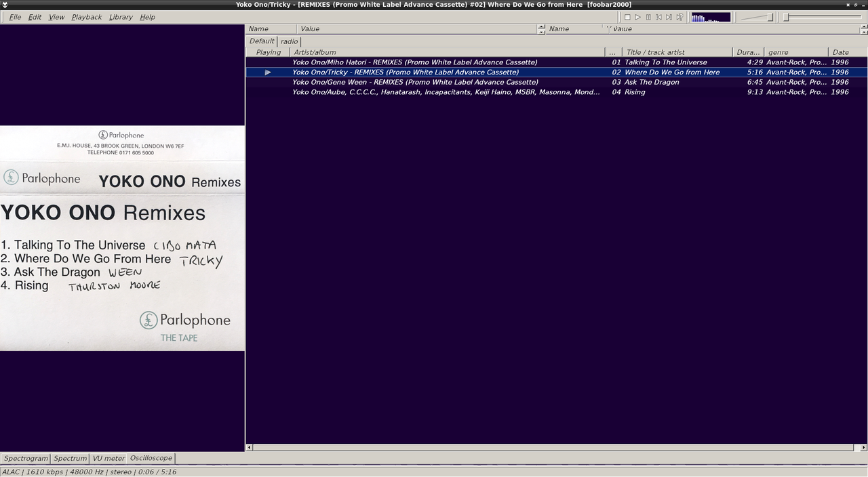This screenshot has height=477, width=868.
Task: Open the foobar2000 window menu icon
Action: click(x=5, y=5)
